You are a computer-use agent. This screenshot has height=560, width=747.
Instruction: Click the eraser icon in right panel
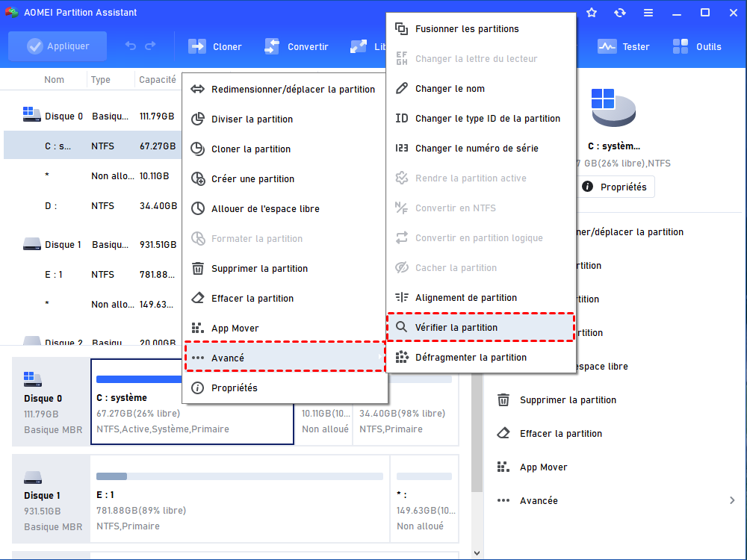coord(503,433)
